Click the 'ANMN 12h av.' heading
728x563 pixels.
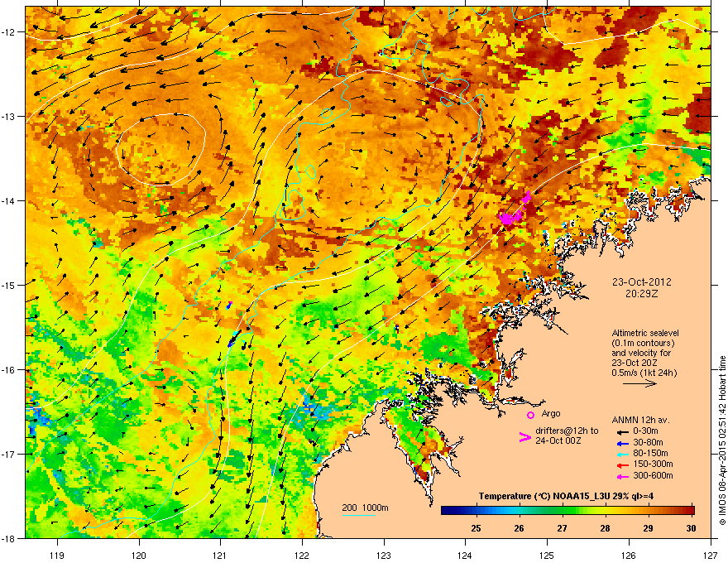(x=640, y=420)
